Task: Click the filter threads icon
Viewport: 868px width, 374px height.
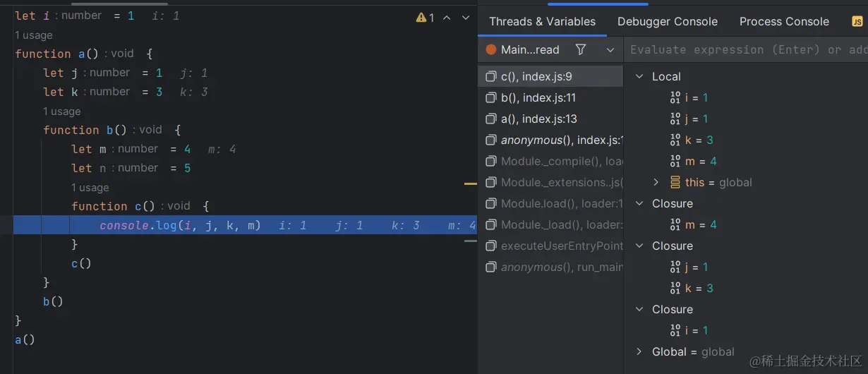Action: point(581,49)
